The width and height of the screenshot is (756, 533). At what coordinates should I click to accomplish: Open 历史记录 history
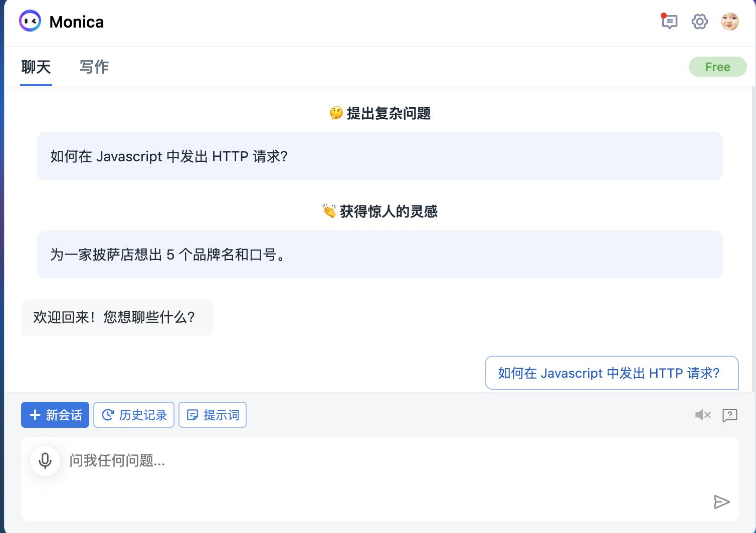[x=134, y=415]
